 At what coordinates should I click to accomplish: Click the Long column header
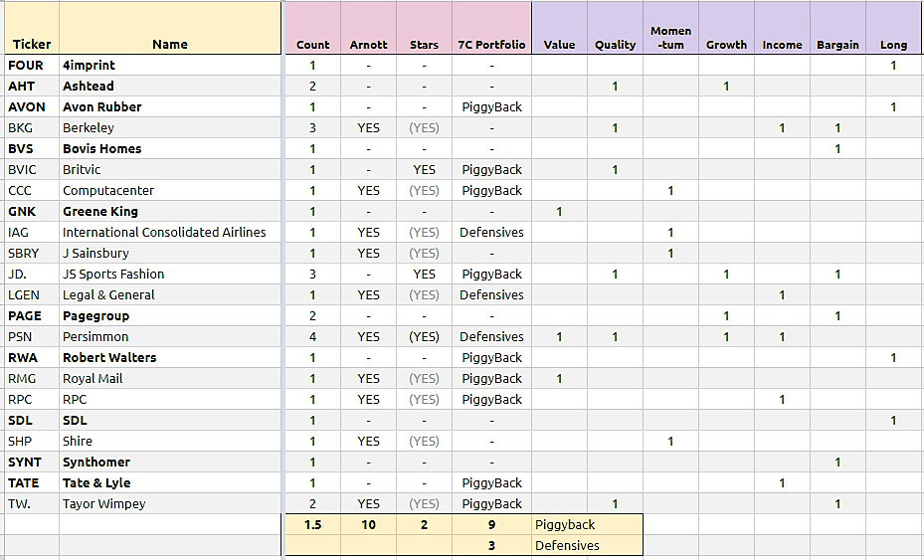pyautogui.click(x=893, y=28)
